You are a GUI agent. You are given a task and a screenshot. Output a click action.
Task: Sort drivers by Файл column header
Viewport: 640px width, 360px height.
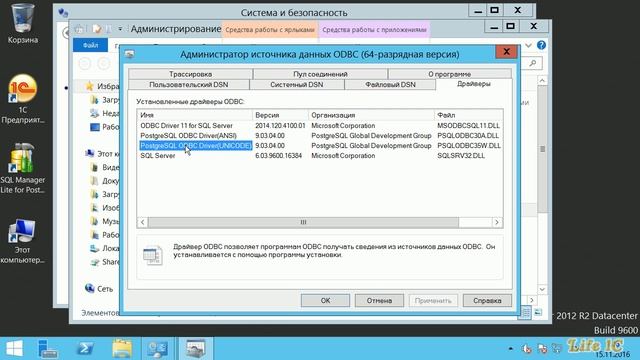(x=469, y=115)
